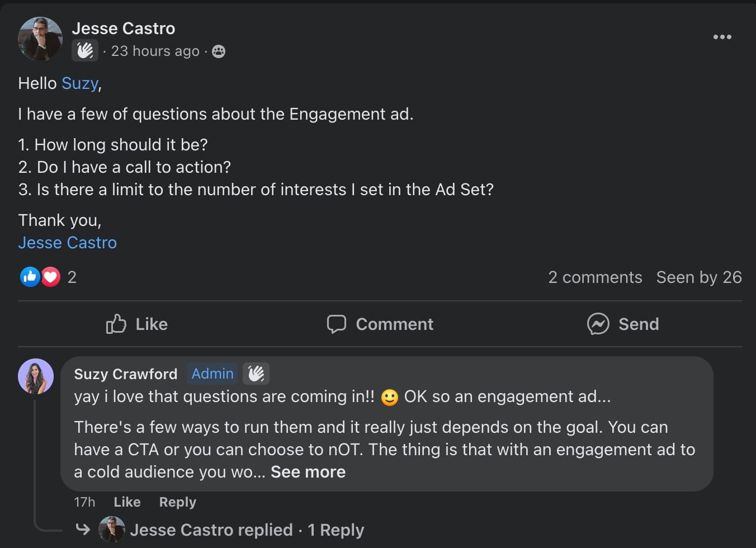Image resolution: width=756 pixels, height=548 pixels.
Task: Click the blue thumbs-up reaction icon
Action: 30,277
